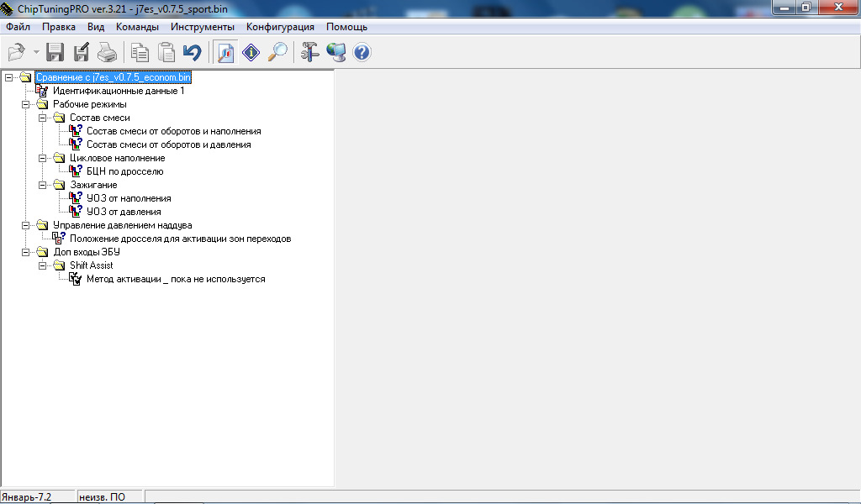Viewport: 861px width, 504px height.
Task: Select Управление давлением наддува folder label
Action: point(123,225)
